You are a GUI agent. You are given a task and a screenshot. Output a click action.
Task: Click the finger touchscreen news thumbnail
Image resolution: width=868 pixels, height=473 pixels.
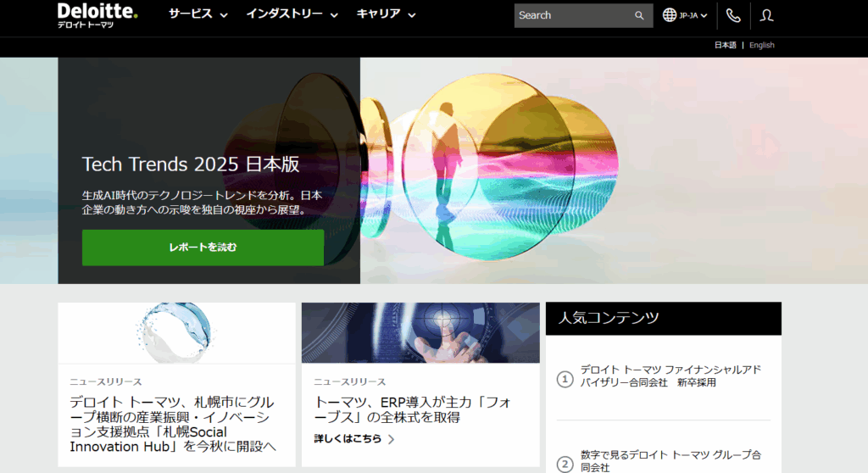click(x=420, y=333)
